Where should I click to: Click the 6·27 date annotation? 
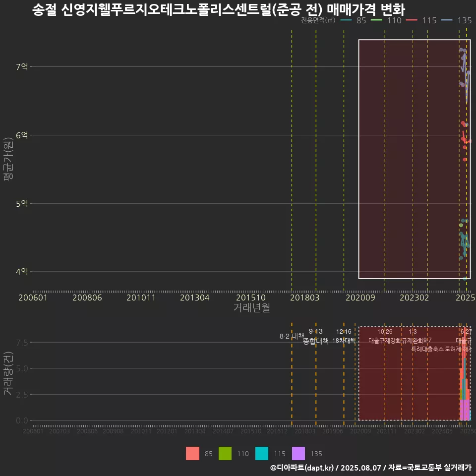click(466, 332)
